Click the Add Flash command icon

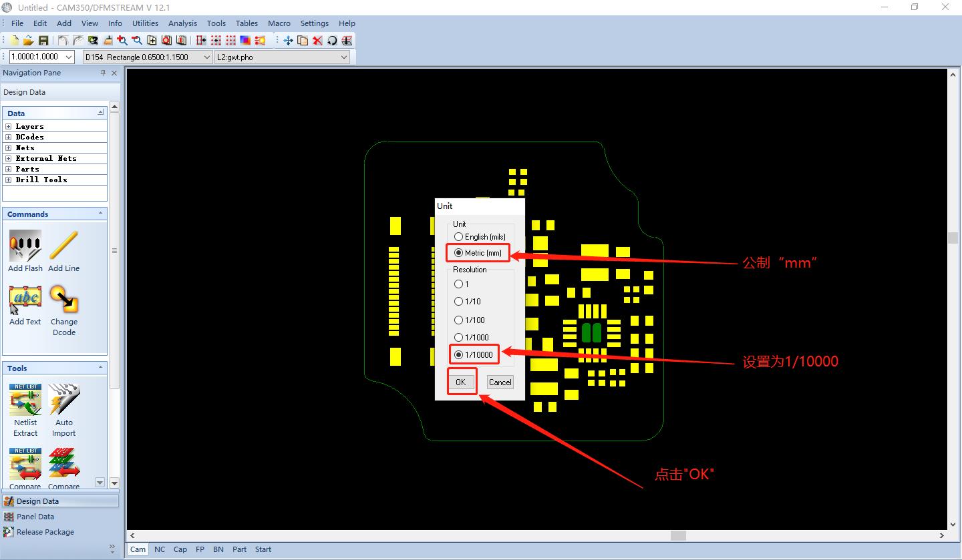tap(25, 246)
